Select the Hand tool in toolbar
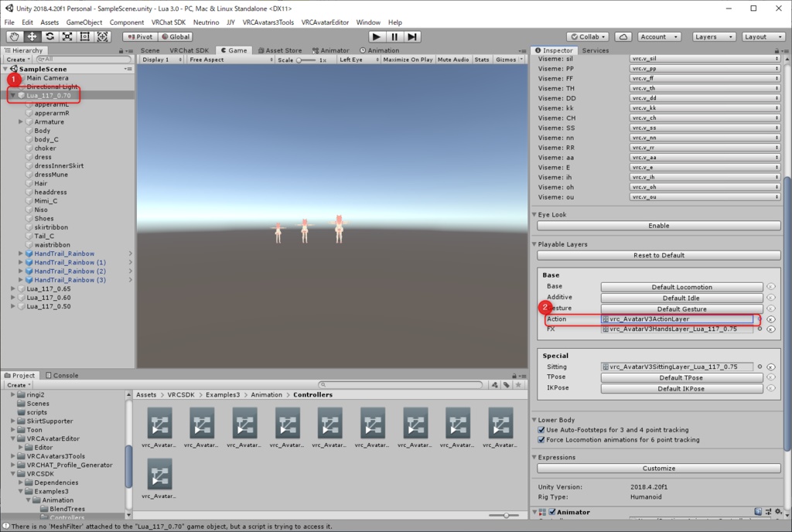 tap(14, 36)
